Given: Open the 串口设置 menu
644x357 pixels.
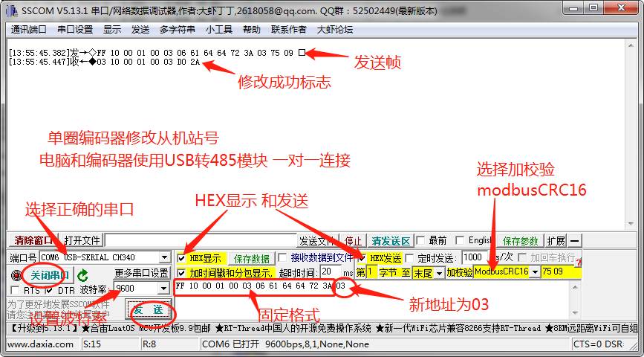Looking at the screenshot, I should pos(75,30).
